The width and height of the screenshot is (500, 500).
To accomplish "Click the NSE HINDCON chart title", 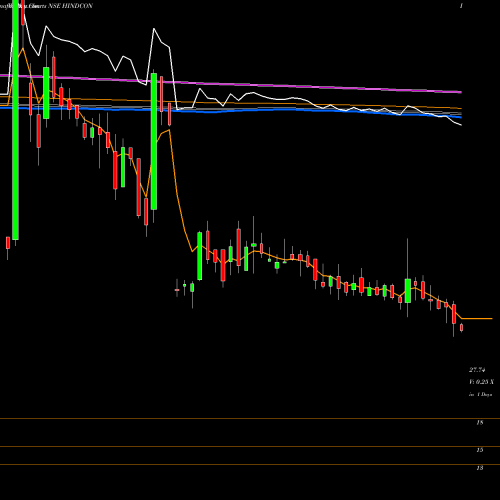I will pyautogui.click(x=70, y=6).
